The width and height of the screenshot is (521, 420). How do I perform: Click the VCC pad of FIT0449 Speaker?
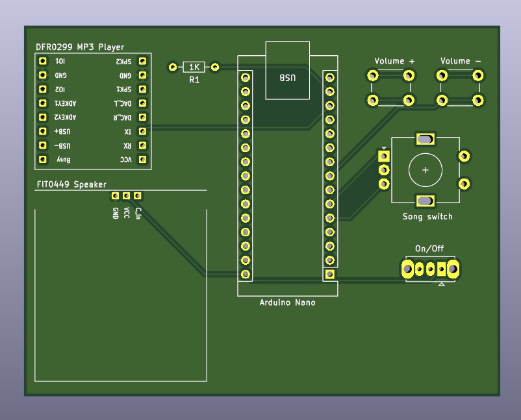pos(126,196)
